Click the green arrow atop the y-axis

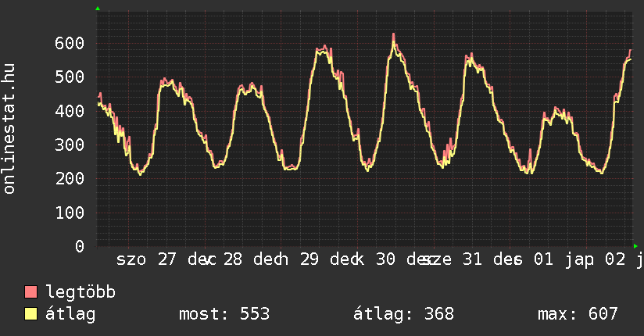pyautogui.click(x=98, y=9)
